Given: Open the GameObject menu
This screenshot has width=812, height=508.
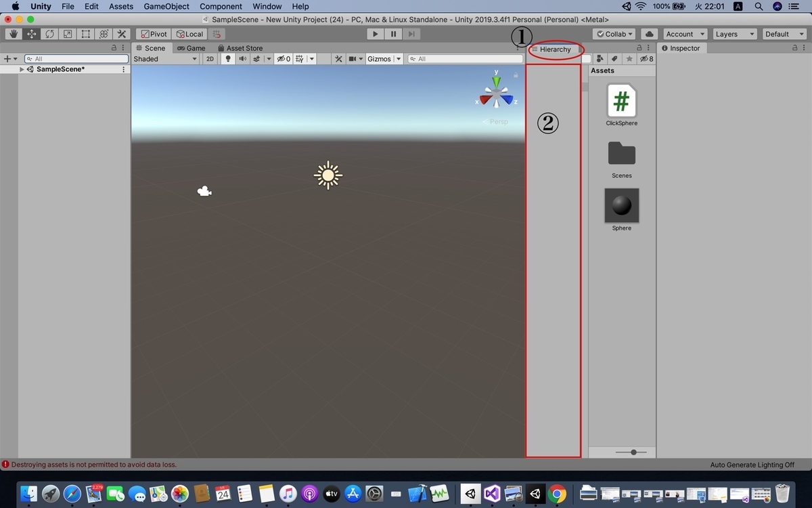Looking at the screenshot, I should point(166,6).
